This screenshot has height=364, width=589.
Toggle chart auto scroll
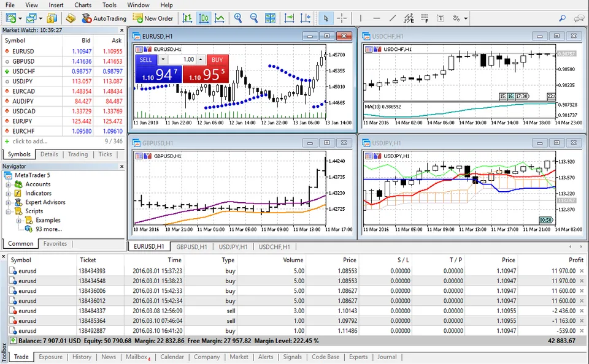point(289,18)
